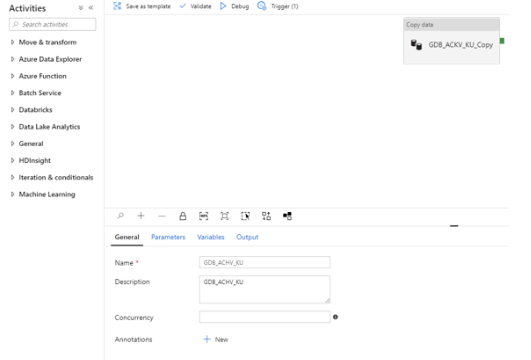Click Trigger (1) button label
The width and height of the screenshot is (531, 360).
coord(284,6)
